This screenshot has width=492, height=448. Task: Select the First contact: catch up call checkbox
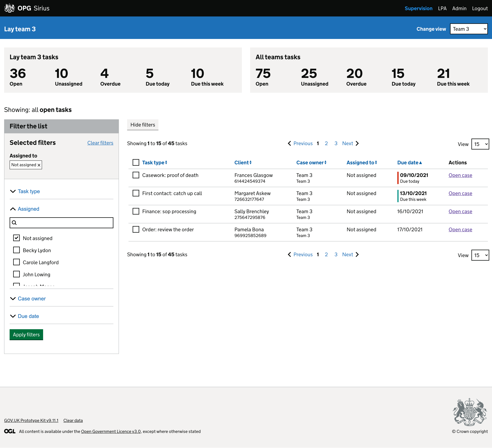click(x=136, y=193)
